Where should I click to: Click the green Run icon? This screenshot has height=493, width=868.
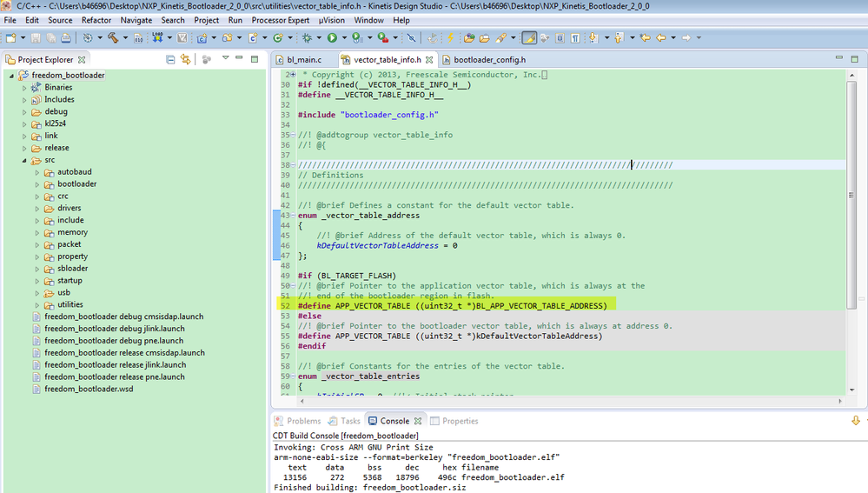332,37
